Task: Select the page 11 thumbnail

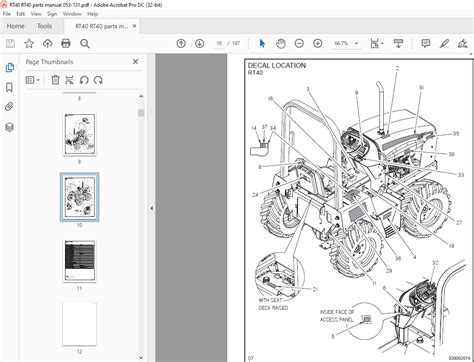Action: (79, 261)
